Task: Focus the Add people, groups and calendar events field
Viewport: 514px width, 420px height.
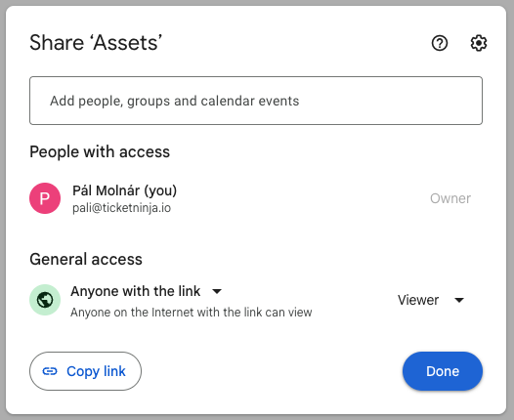Action: (x=256, y=101)
